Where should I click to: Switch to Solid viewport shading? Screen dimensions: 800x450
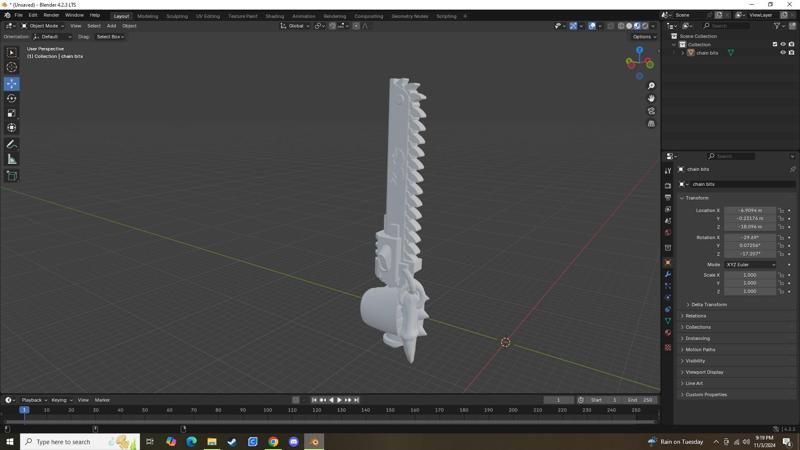(x=629, y=26)
